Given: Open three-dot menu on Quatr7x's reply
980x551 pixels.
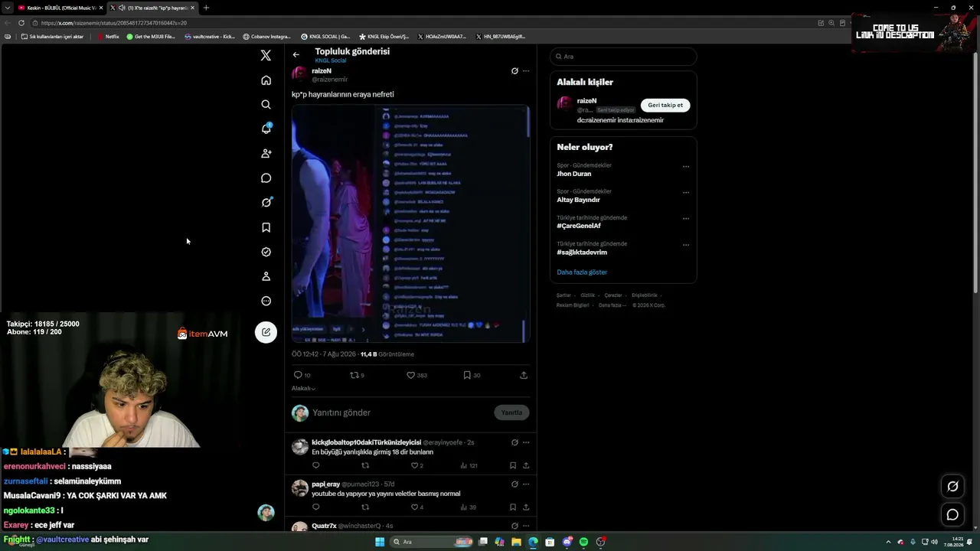Looking at the screenshot, I should coord(526,526).
